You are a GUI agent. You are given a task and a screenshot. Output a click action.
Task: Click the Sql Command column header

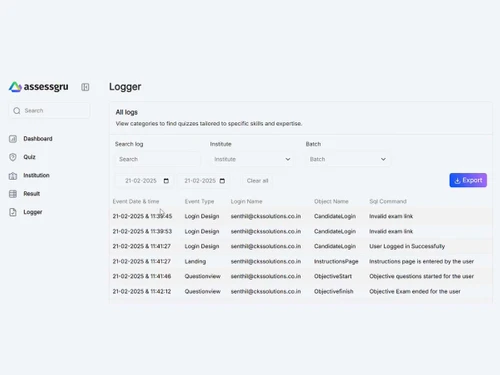click(x=388, y=201)
